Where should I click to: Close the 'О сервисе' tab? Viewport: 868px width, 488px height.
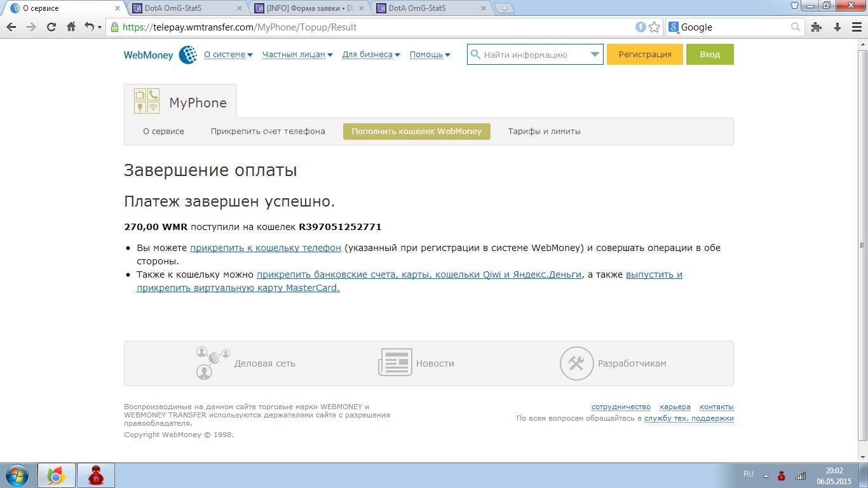click(x=116, y=8)
